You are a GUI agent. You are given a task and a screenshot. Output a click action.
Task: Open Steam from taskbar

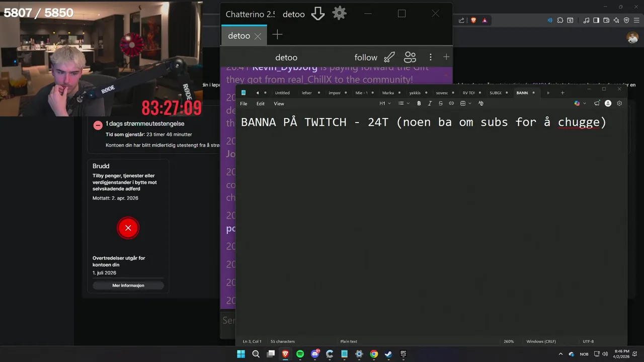pyautogui.click(x=388, y=354)
